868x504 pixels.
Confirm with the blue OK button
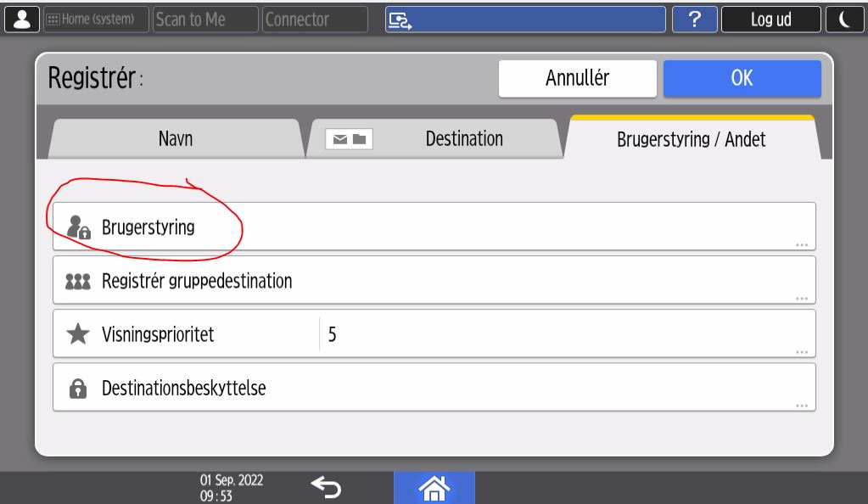742,78
